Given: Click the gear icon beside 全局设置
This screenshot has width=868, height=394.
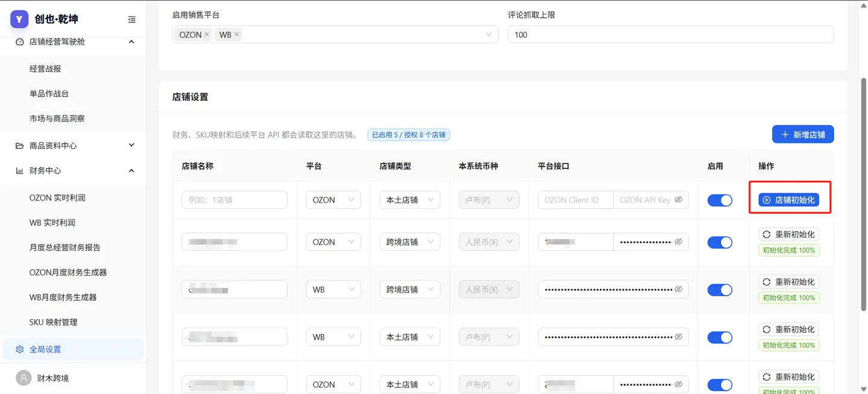Looking at the screenshot, I should pyautogui.click(x=19, y=349).
